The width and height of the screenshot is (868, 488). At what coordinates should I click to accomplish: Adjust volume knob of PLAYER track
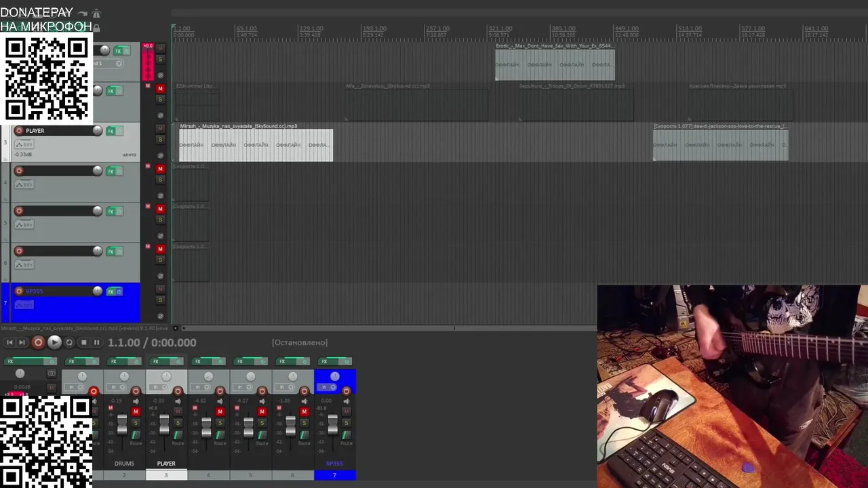(x=98, y=131)
